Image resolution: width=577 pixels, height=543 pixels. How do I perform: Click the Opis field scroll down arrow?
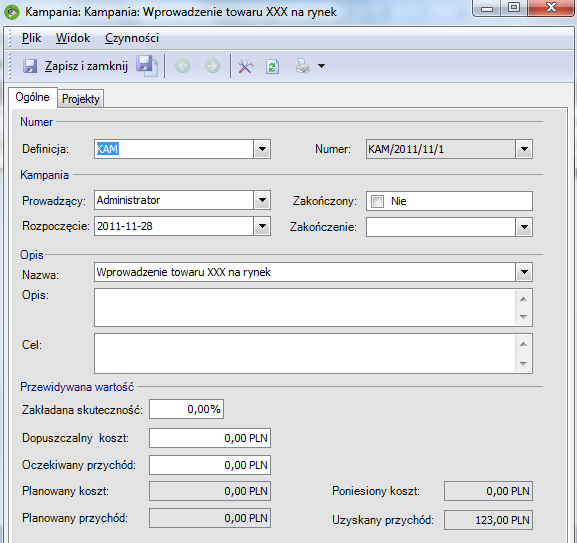(x=523, y=317)
